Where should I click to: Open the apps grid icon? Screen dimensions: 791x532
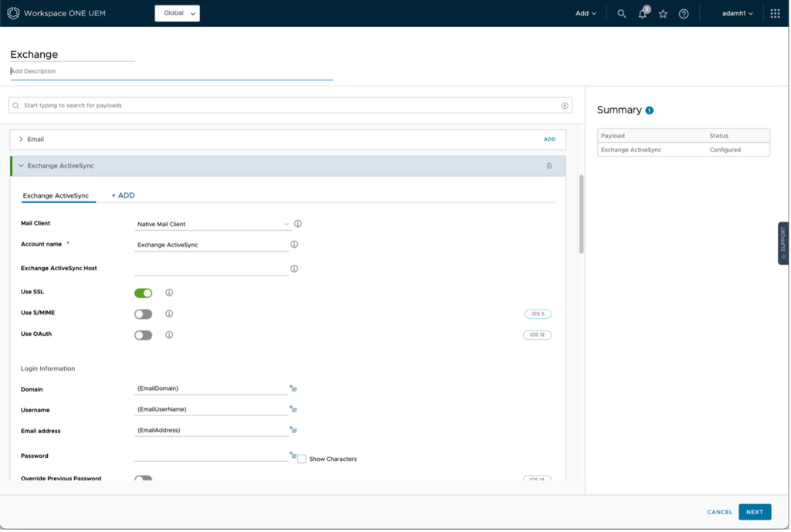point(775,14)
